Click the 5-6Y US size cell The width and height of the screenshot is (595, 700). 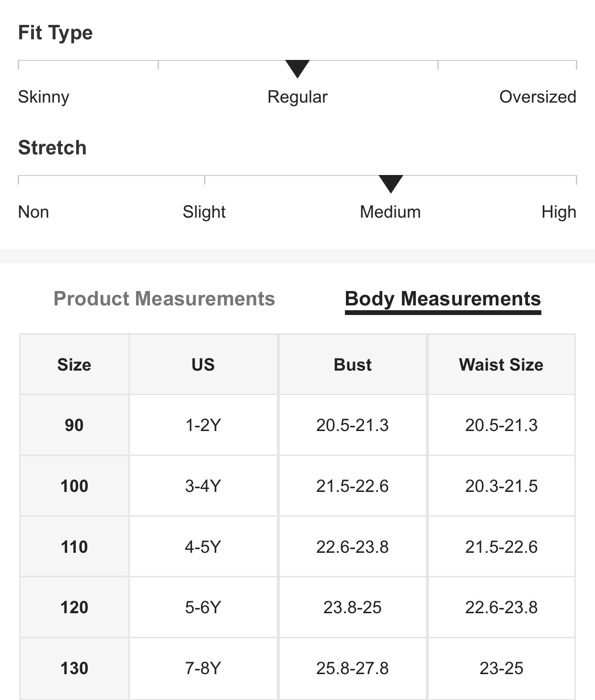(x=203, y=607)
